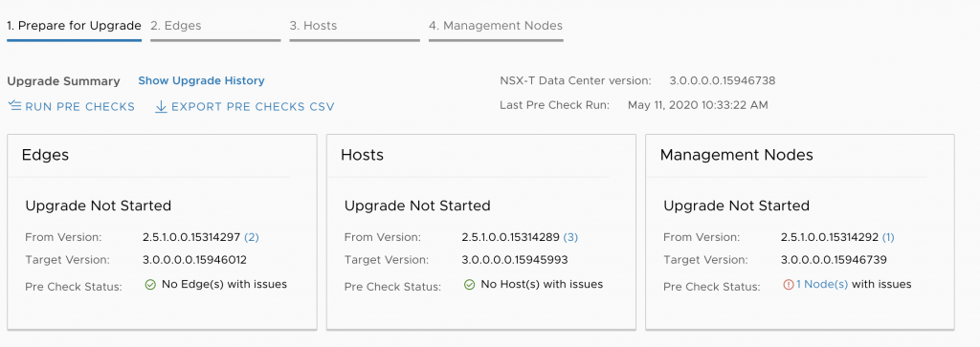
Task: Click red warning icon in Management Nodes card
Action: 789,285
